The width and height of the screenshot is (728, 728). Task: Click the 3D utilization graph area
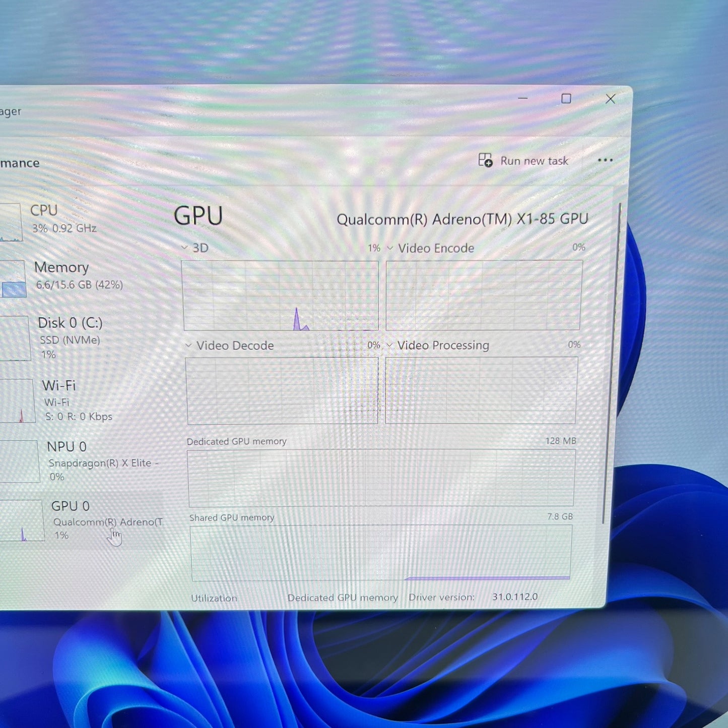[281, 295]
